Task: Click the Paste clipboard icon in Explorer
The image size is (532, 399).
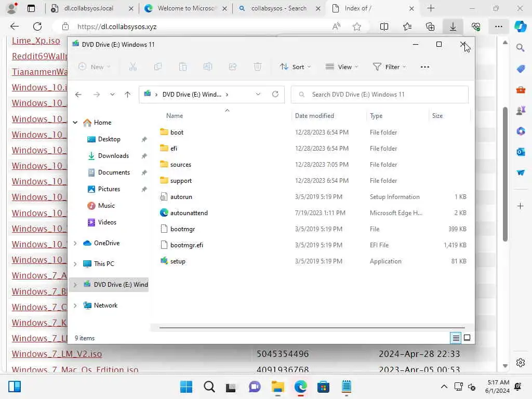Action: pyautogui.click(x=183, y=67)
